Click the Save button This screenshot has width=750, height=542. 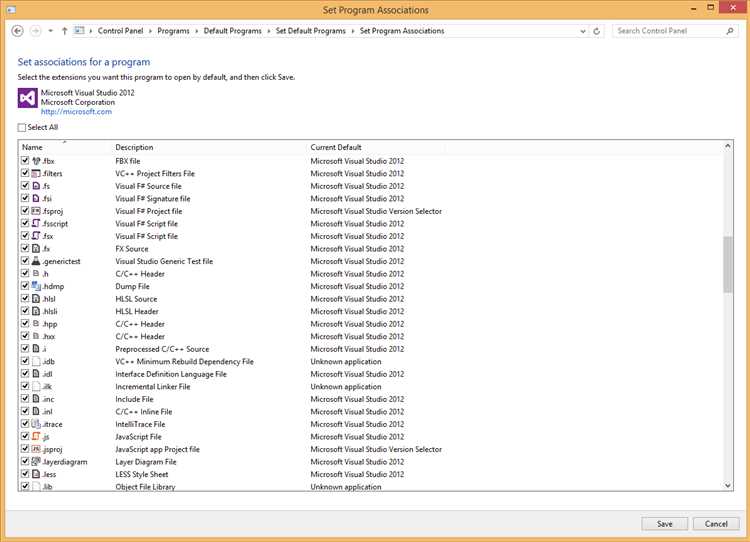click(664, 524)
